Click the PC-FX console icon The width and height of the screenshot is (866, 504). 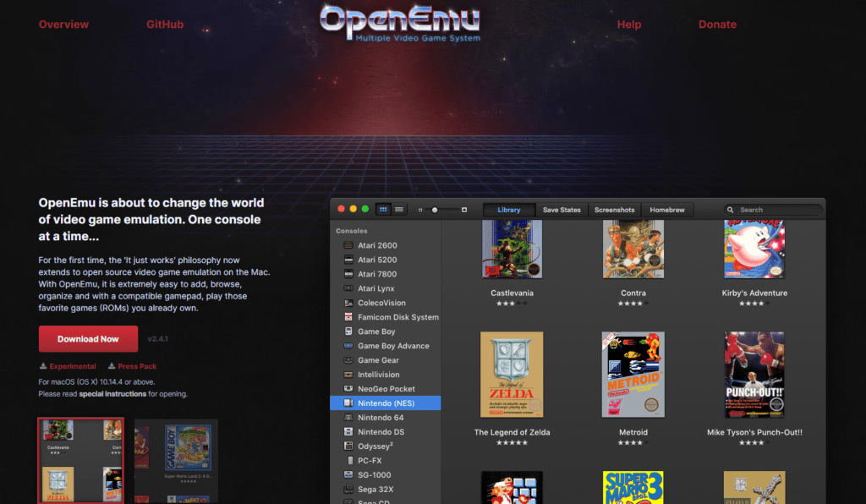tap(349, 460)
